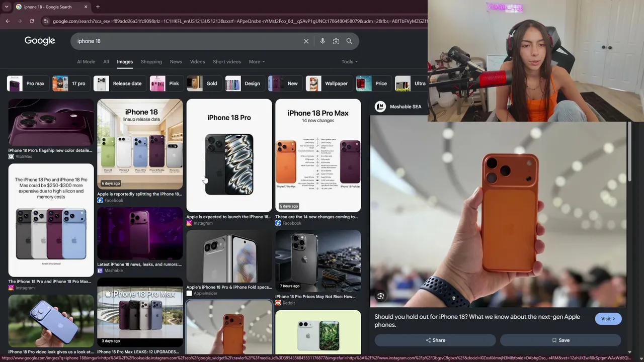Click the preview panel vertical scrollbar

[629, 151]
